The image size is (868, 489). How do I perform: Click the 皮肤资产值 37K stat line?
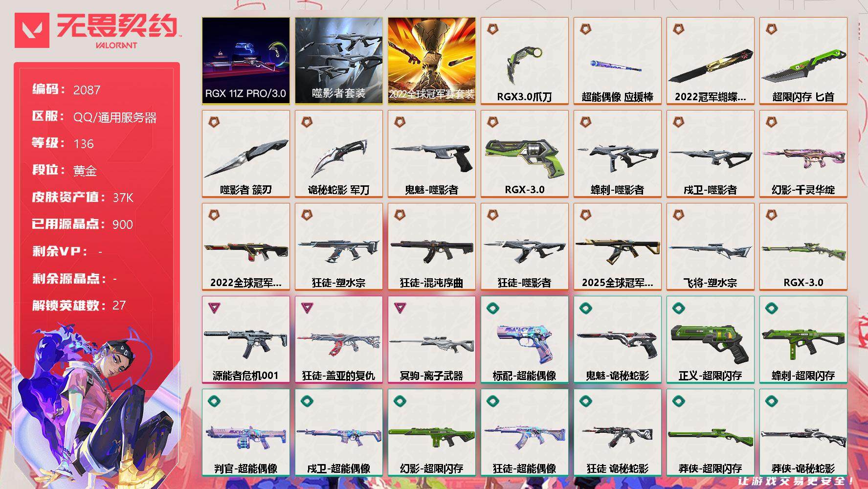pyautogui.click(x=82, y=197)
